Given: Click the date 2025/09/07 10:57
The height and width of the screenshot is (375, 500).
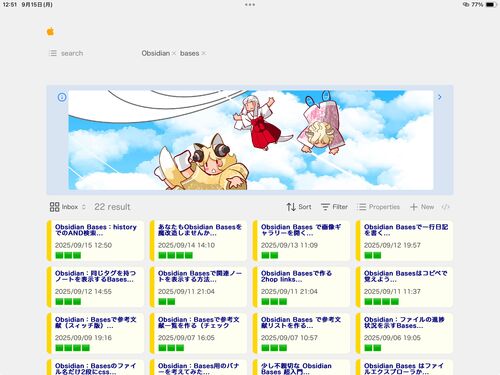Looking at the screenshot, I should tap(289, 338).
